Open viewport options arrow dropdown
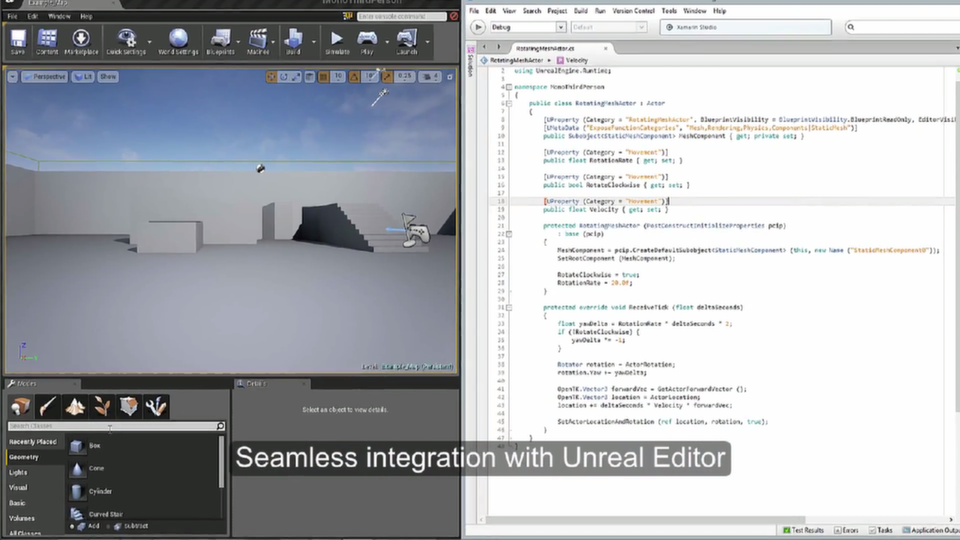 pyautogui.click(x=13, y=77)
